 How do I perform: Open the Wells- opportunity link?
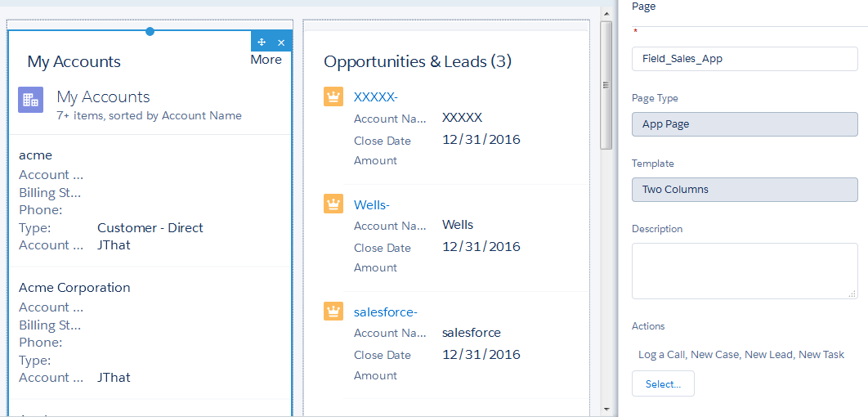[372, 204]
